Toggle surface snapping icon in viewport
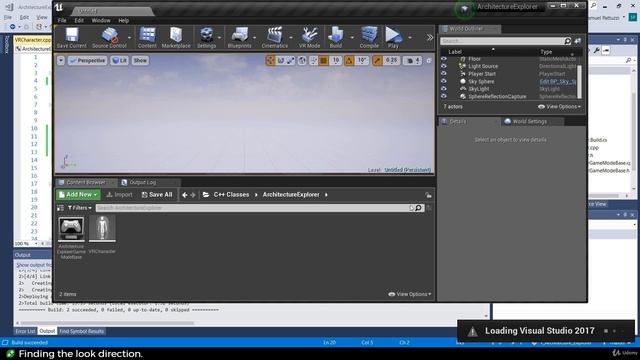640x360 pixels. 313,60
